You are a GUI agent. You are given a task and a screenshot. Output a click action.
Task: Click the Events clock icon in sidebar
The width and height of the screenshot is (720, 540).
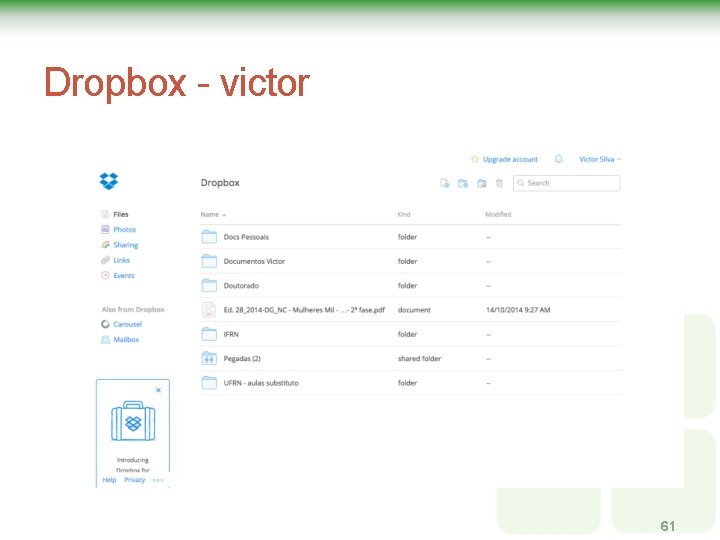[x=105, y=276]
